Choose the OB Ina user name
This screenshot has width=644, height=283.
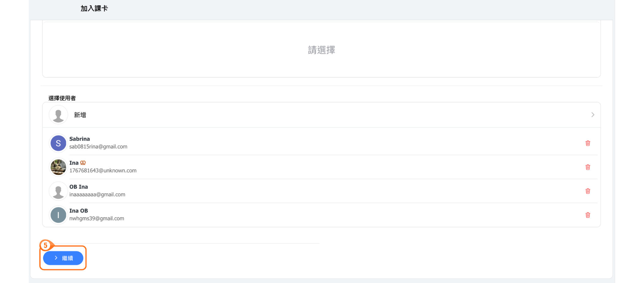tap(79, 187)
